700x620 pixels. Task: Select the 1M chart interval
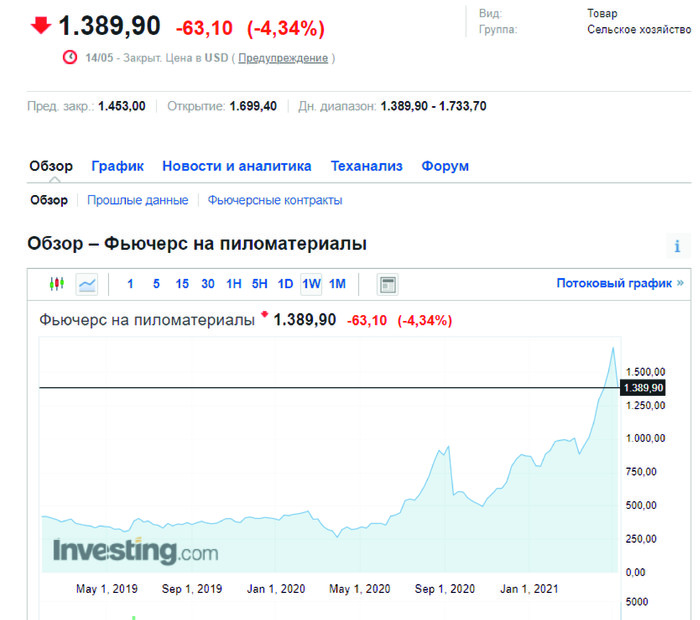(337, 284)
